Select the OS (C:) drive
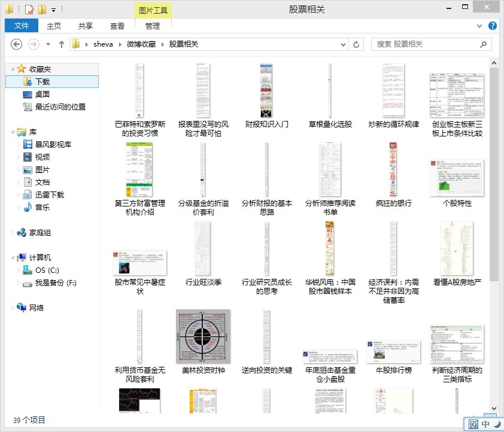The width and height of the screenshot is (504, 432). coord(47,270)
